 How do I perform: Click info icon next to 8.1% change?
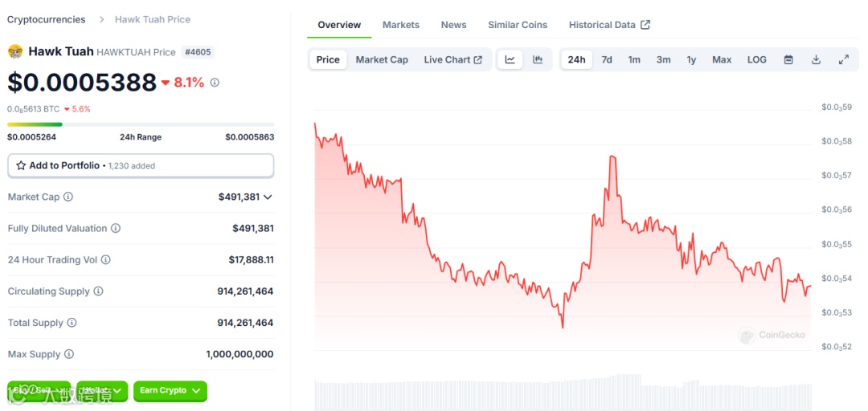pyautogui.click(x=215, y=83)
